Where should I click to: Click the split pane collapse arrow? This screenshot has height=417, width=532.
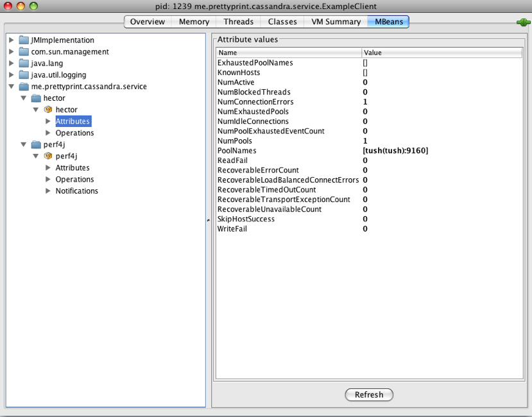(209, 220)
